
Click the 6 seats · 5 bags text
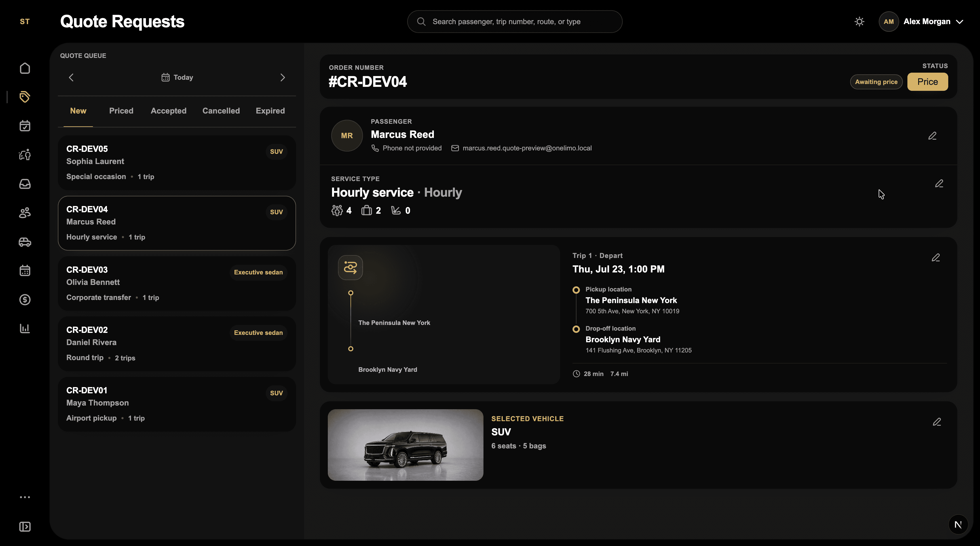(519, 446)
